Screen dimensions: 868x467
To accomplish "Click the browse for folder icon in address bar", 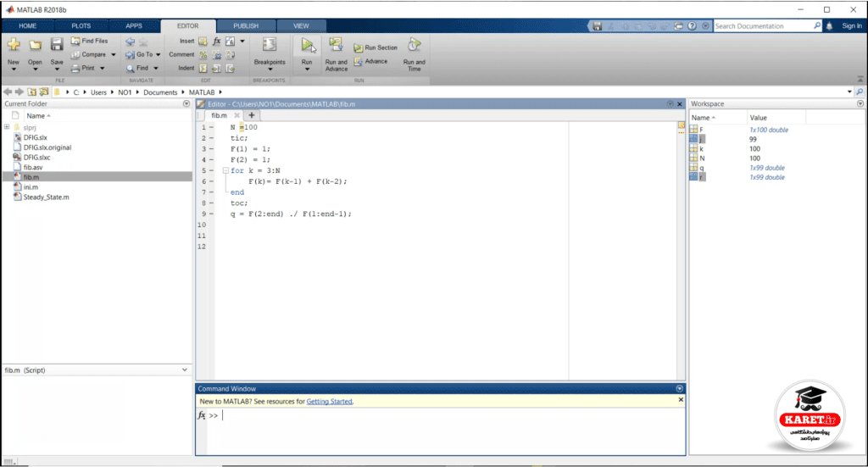I will tap(44, 92).
